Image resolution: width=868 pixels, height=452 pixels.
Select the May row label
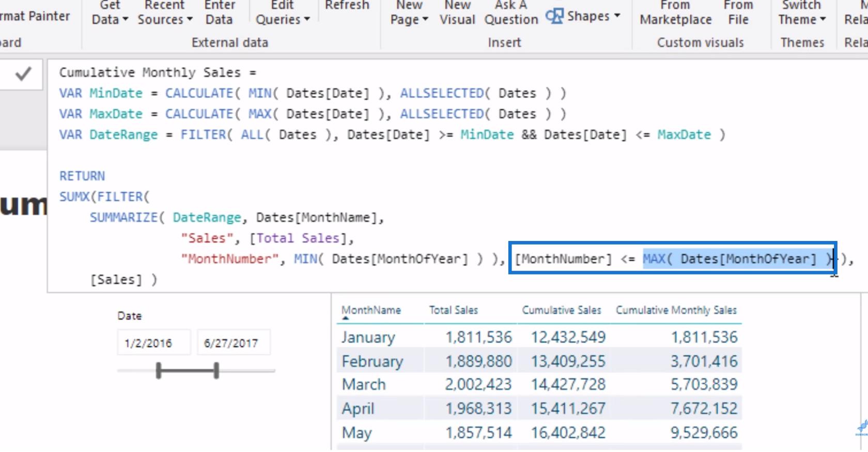point(357,433)
